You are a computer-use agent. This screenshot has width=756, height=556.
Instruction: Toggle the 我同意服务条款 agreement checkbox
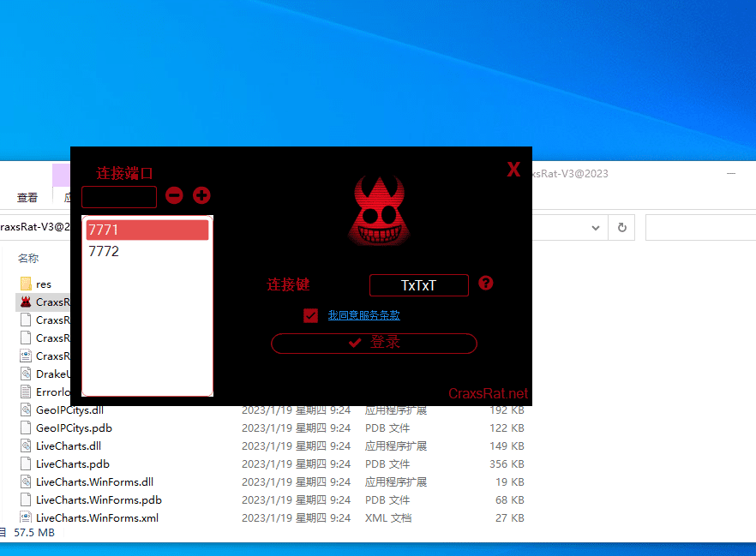310,315
